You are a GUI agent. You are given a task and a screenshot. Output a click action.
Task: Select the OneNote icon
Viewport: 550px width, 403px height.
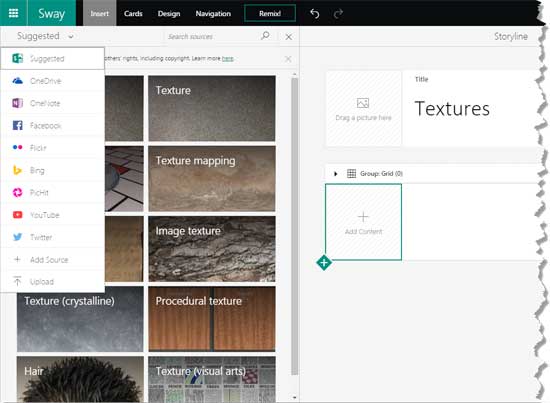tap(18, 103)
